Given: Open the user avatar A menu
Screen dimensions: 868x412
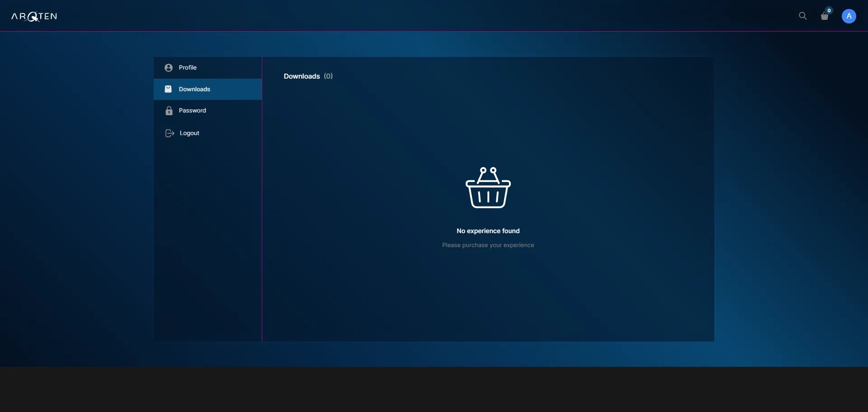Looking at the screenshot, I should tap(849, 16).
